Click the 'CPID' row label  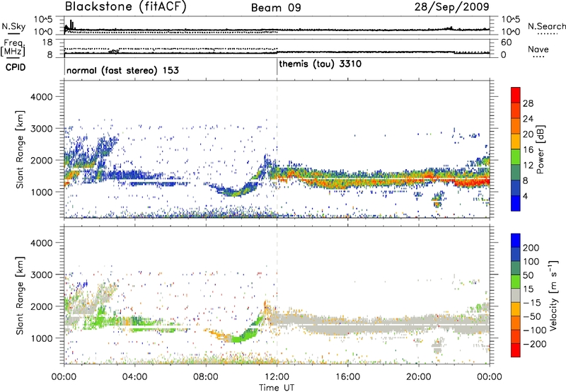(x=16, y=67)
